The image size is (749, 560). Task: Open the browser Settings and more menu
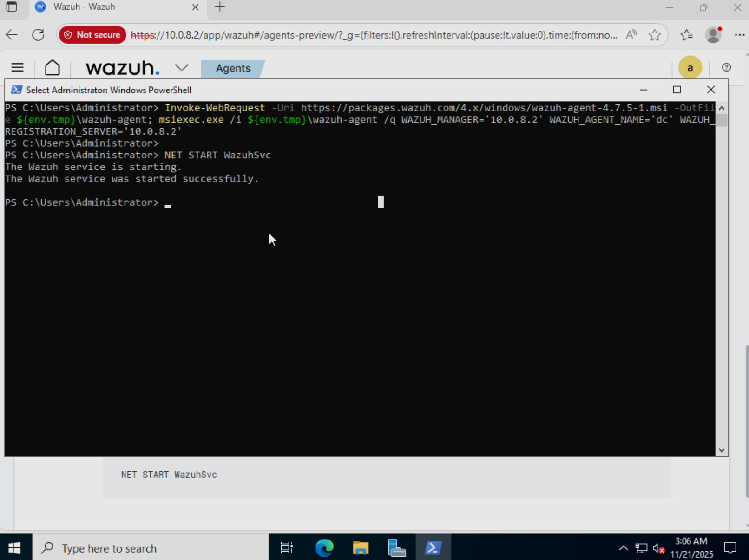pyautogui.click(x=739, y=35)
